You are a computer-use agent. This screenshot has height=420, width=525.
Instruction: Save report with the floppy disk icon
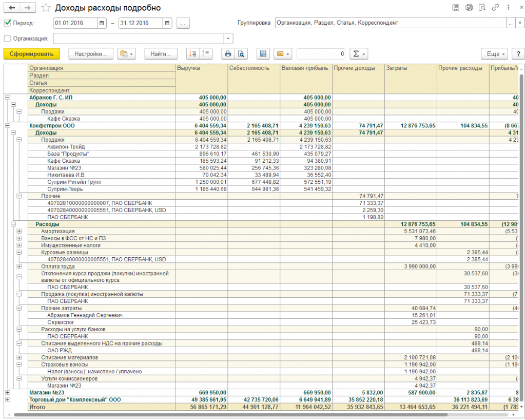point(263,54)
